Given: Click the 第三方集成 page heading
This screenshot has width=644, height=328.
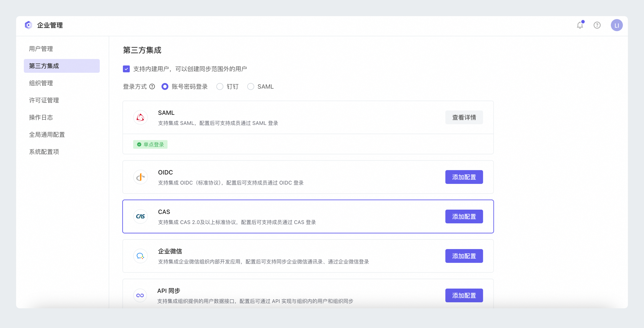Looking at the screenshot, I should 142,50.
